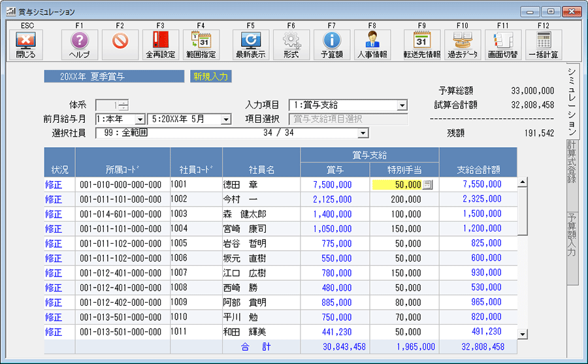Click 修正 link for 宮崎 康司
This screenshot has height=364, width=588.
click(54, 229)
